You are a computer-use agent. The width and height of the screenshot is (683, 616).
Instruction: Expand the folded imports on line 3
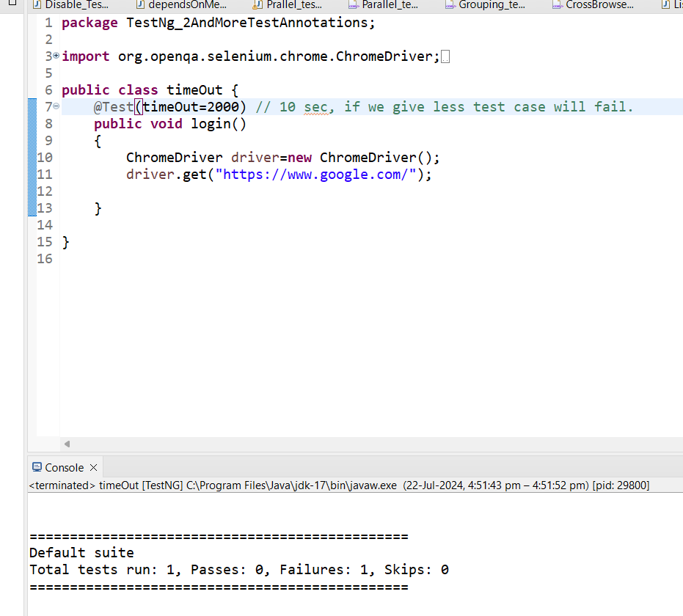56,55
